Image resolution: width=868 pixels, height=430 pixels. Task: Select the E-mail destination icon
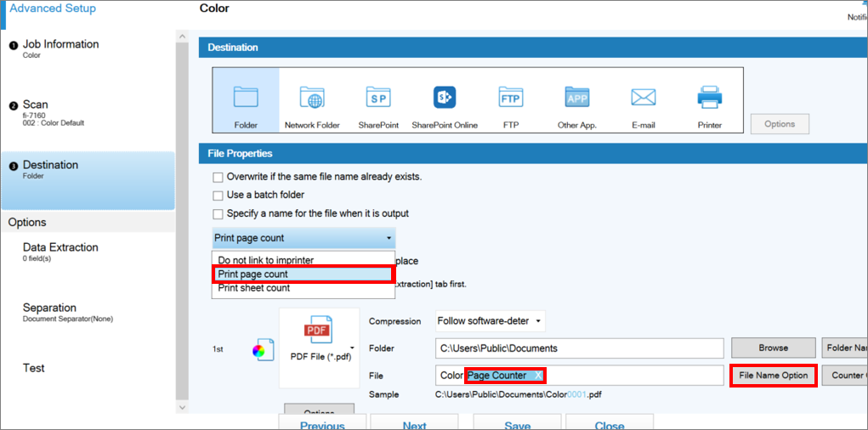(643, 103)
